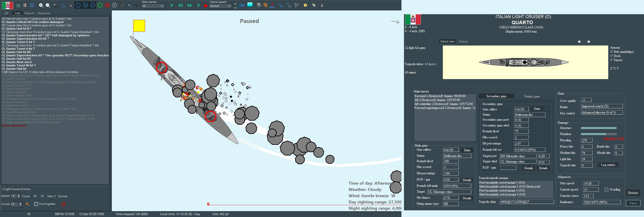Image resolution: width=644 pixels, height=217 pixels.
Task: Click the x5 zoom magnifier icon
Action: point(55,5)
